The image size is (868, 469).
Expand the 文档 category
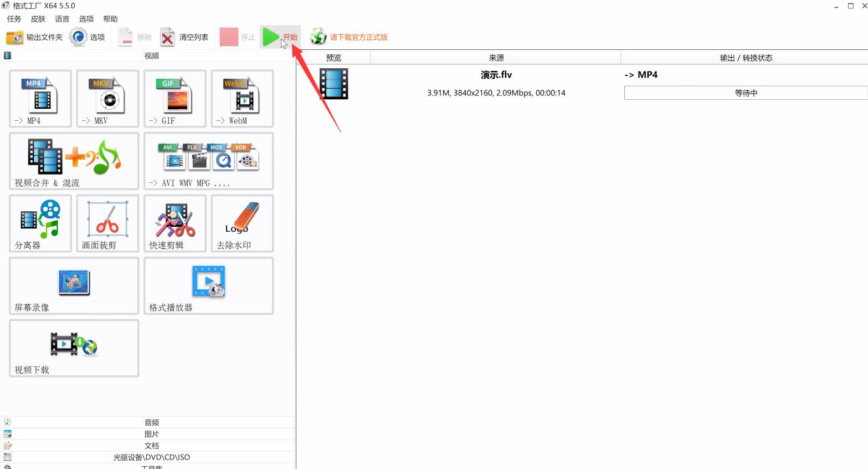pos(147,446)
